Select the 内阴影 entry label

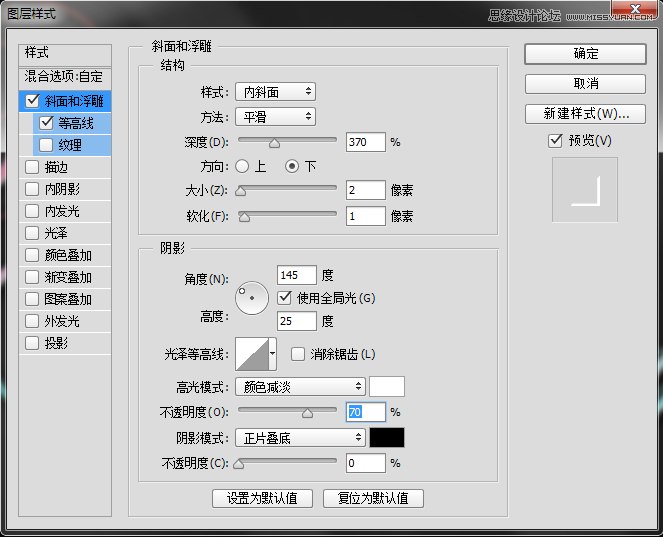click(x=62, y=189)
